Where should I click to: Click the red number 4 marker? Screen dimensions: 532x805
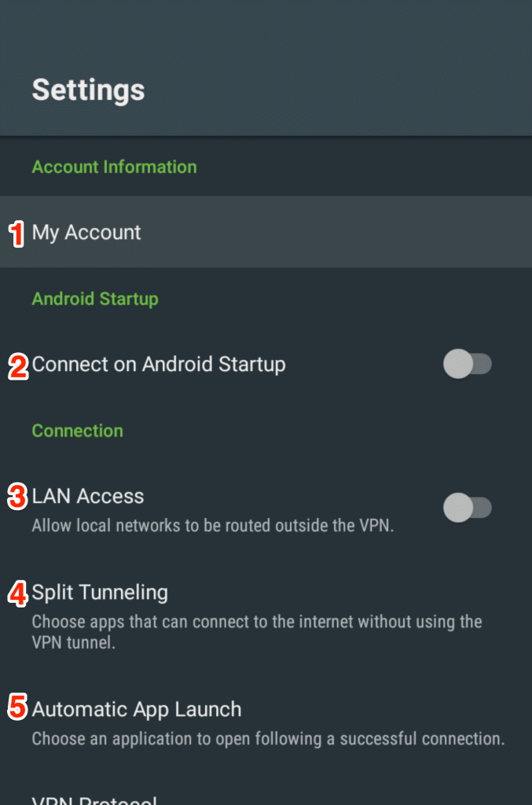pos(18,594)
